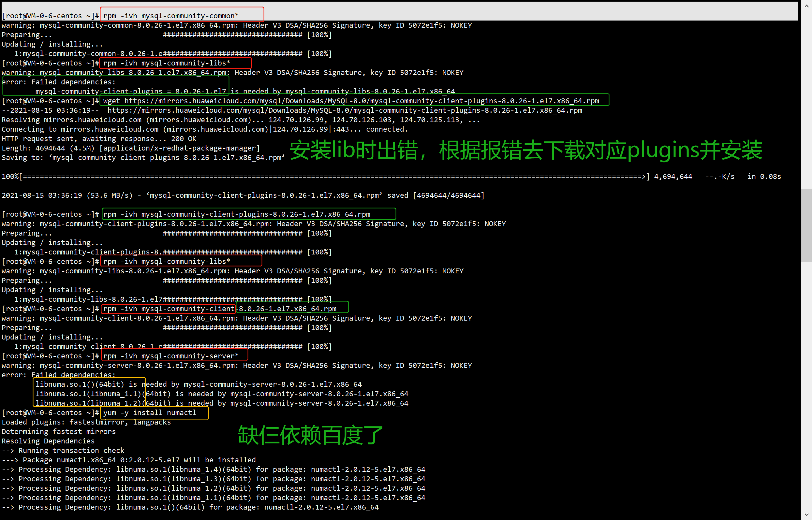Click the 'rpm -ivh mysql-community-server*' command

(171, 356)
